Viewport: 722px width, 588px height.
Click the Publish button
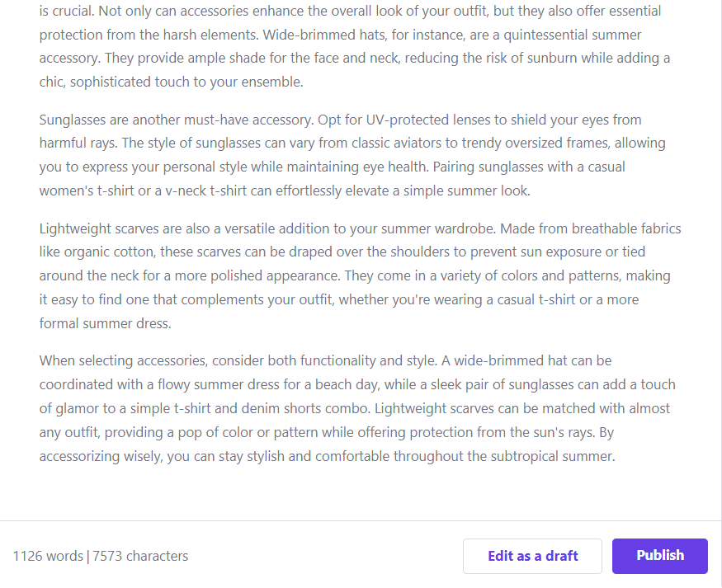coord(659,556)
